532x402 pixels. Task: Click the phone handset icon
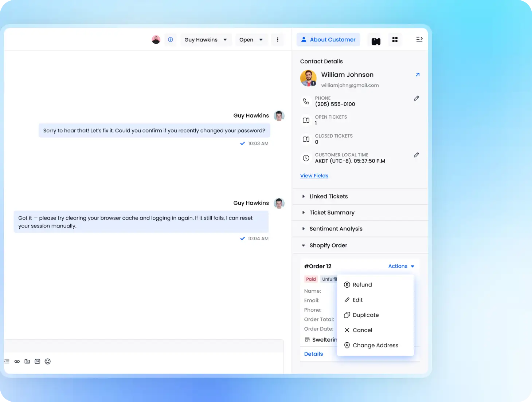coord(306,101)
